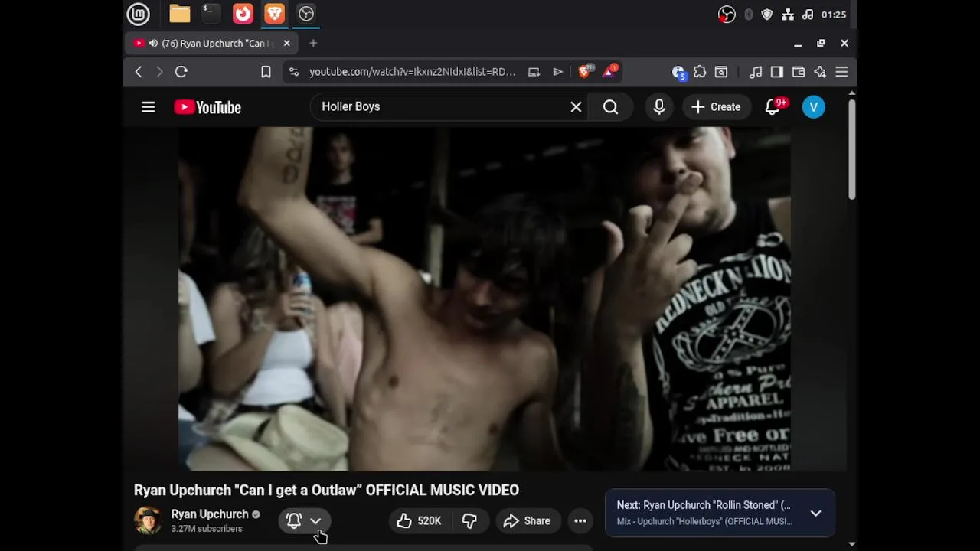The image size is (980, 551).
Task: Go to YouTube home via logo
Action: [x=207, y=107]
